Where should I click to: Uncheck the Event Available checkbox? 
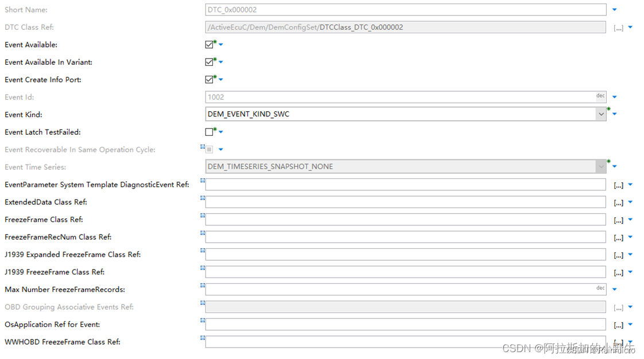208,44
